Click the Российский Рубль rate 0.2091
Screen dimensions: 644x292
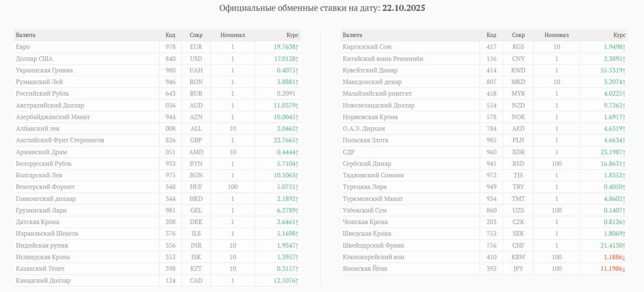point(286,94)
